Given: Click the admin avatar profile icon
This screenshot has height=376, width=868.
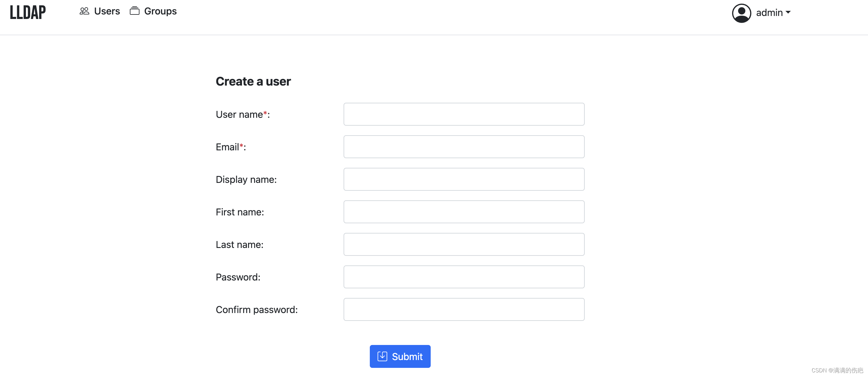Looking at the screenshot, I should coord(741,12).
